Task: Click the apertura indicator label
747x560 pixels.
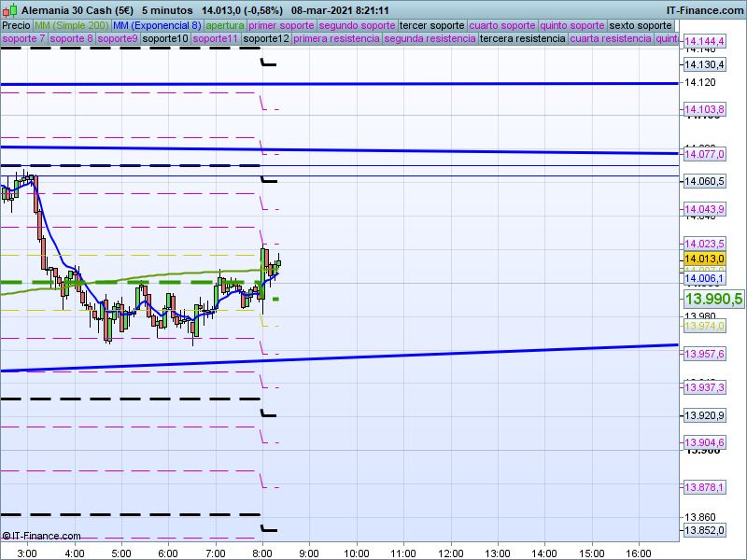Action: (x=225, y=26)
